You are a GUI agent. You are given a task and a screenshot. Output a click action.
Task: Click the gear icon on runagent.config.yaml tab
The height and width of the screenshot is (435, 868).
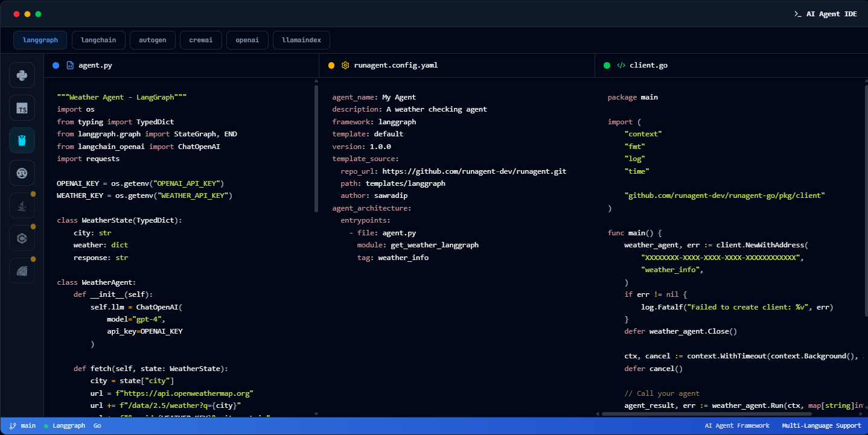tap(345, 65)
